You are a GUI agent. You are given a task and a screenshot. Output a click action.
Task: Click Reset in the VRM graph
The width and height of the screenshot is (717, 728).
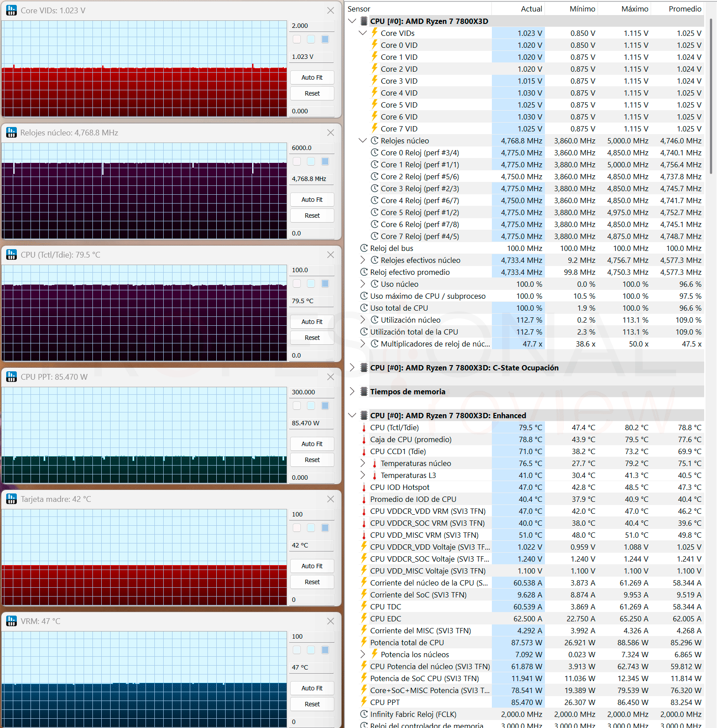click(x=312, y=704)
